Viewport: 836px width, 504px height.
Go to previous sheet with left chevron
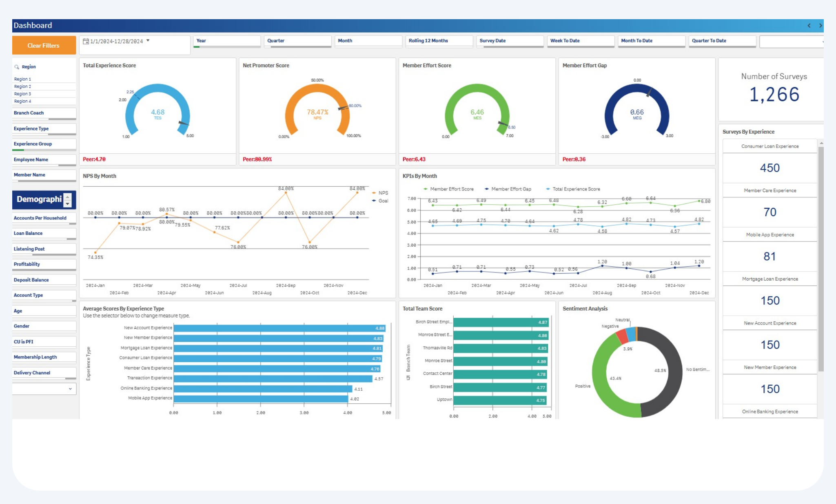click(x=809, y=26)
